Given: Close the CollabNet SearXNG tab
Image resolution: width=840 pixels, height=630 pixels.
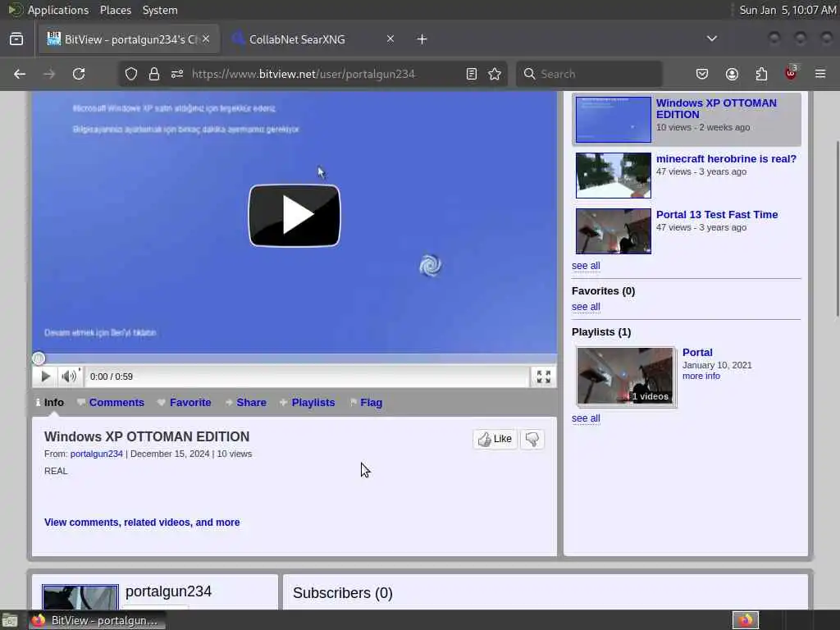Looking at the screenshot, I should [390, 39].
